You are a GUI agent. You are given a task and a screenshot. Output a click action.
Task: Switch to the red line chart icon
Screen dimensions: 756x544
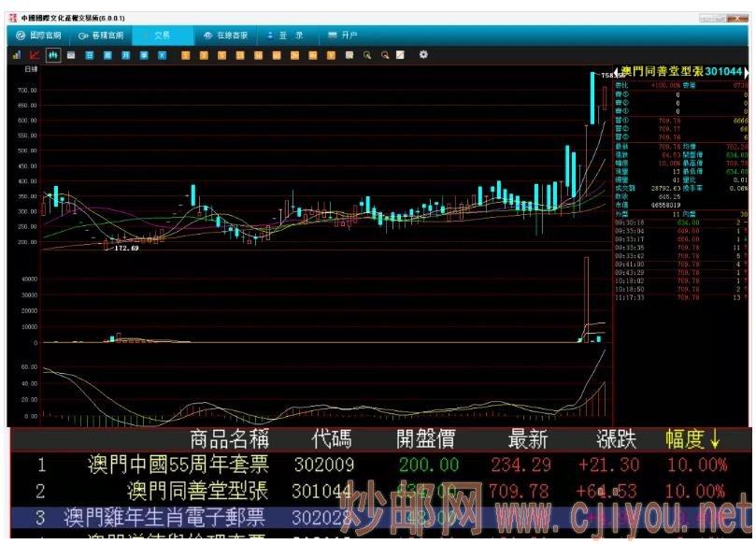point(35,55)
